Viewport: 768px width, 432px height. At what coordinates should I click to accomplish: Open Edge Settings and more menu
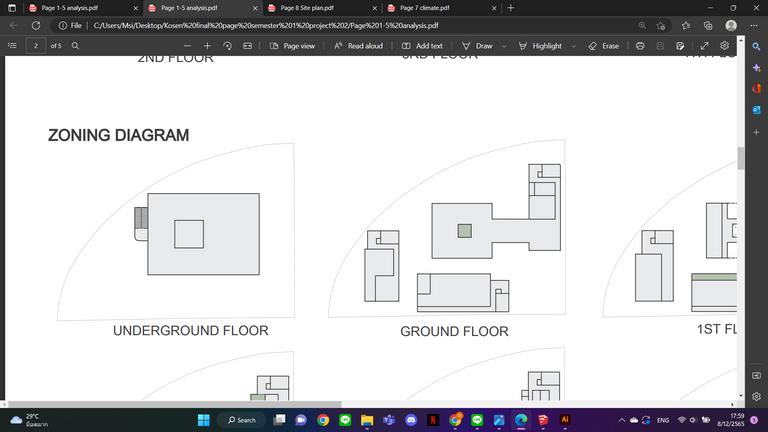pyautogui.click(x=754, y=25)
